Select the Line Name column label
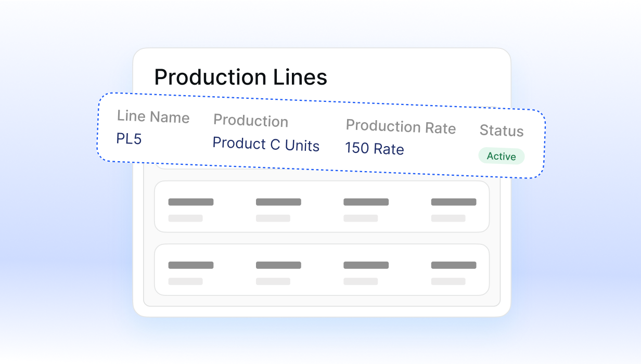This screenshot has height=364, width=641. pyautogui.click(x=153, y=116)
